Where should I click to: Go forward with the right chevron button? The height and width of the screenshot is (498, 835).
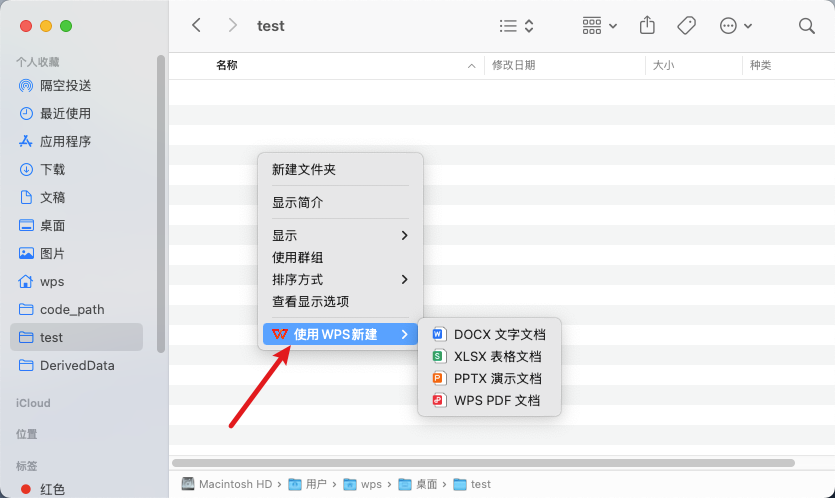232,25
